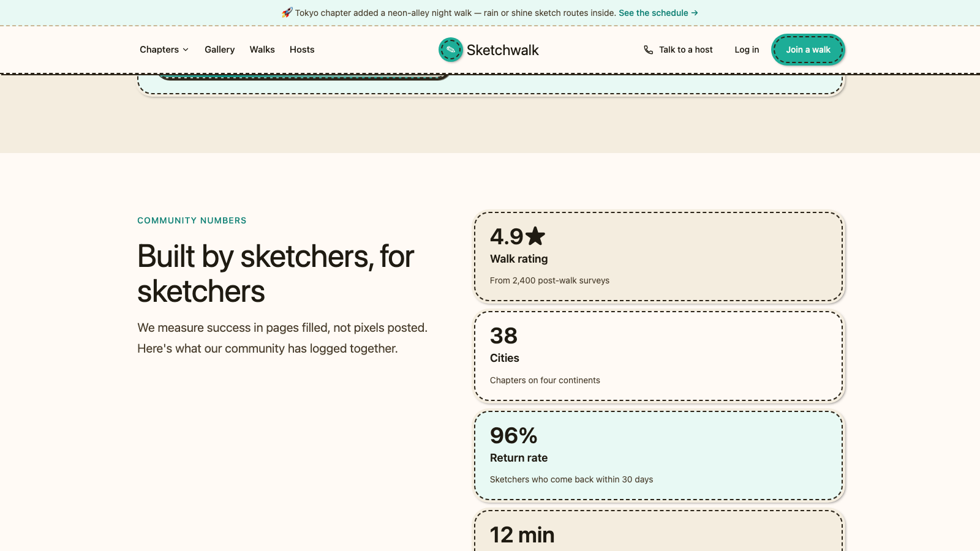The image size is (980, 551).
Task: Click the 12 min stat value
Action: (522, 535)
